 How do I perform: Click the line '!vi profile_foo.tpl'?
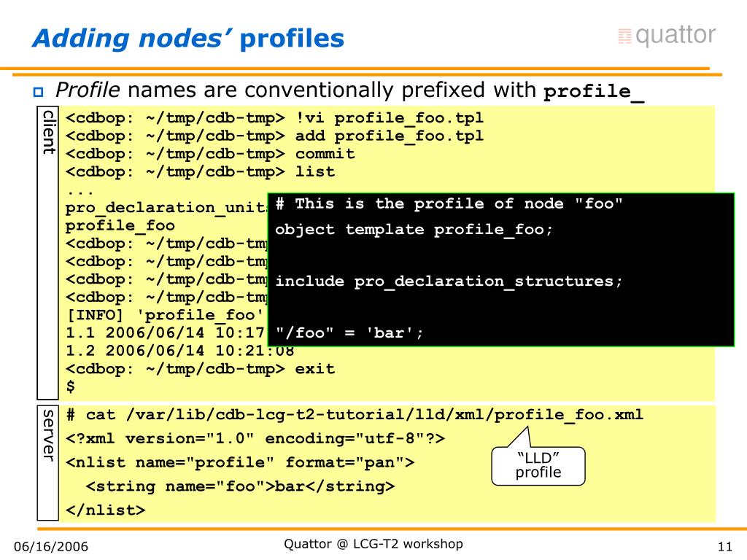pyautogui.click(x=274, y=117)
